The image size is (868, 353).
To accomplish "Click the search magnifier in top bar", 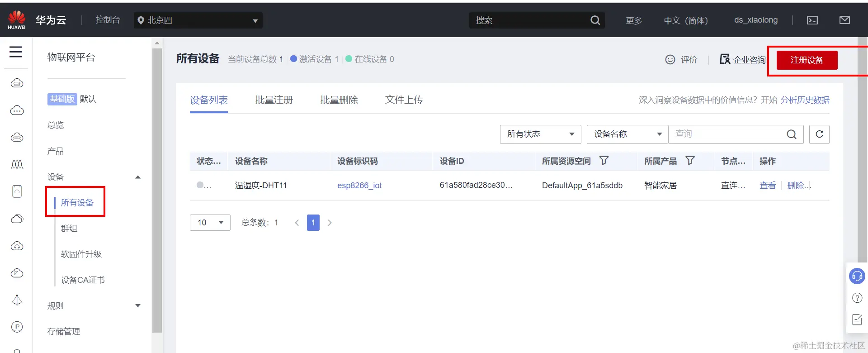I will (595, 20).
